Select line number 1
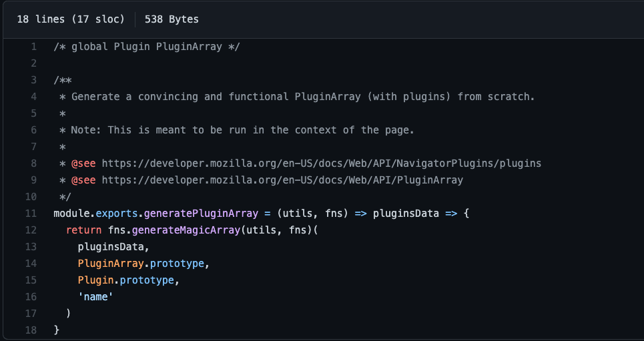The height and width of the screenshot is (341, 644). [x=33, y=47]
